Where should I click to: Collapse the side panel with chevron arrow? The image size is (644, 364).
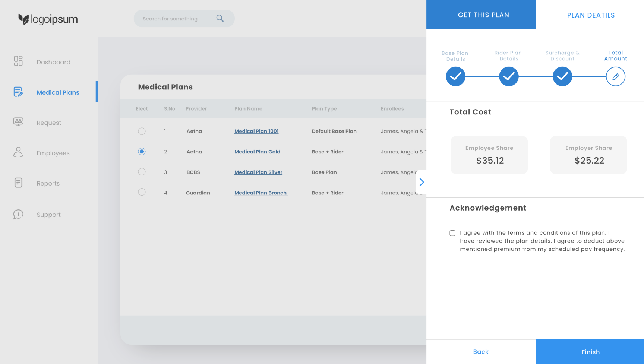point(422,182)
